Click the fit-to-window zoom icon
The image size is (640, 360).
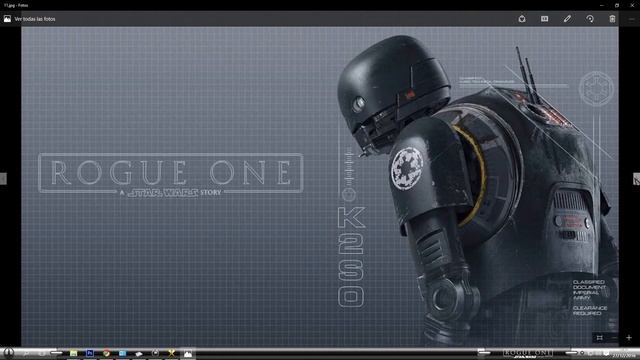[599, 338]
